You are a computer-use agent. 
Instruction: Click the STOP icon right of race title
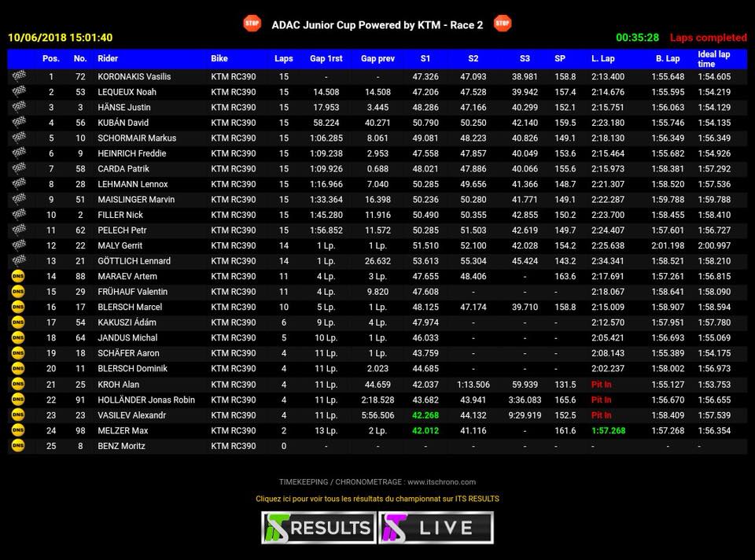click(x=503, y=23)
